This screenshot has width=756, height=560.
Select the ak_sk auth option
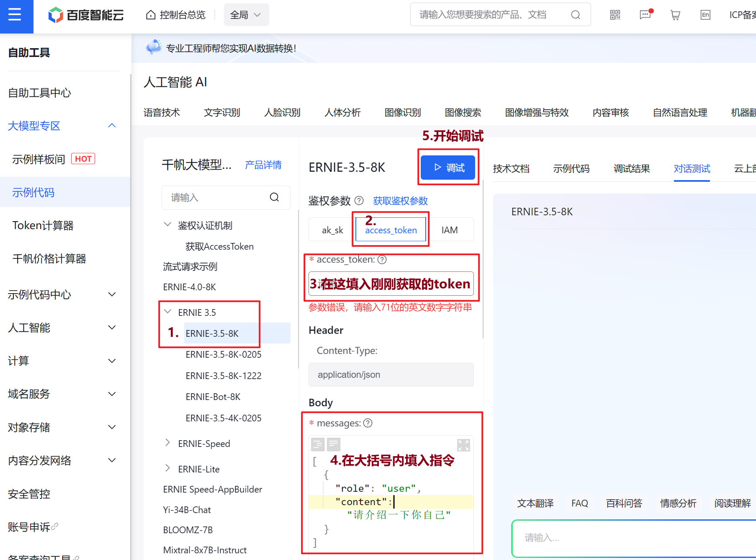coord(332,230)
